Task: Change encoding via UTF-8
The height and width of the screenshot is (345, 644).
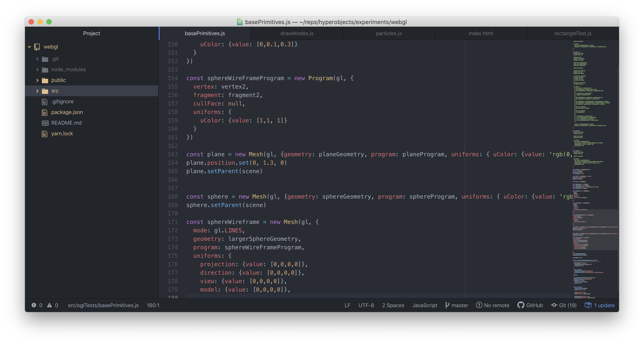Action: pos(366,305)
